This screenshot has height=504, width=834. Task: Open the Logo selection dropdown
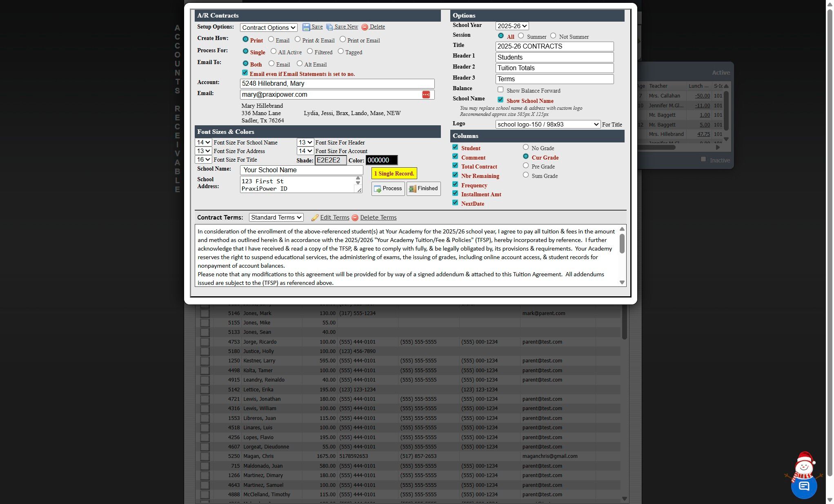547,124
